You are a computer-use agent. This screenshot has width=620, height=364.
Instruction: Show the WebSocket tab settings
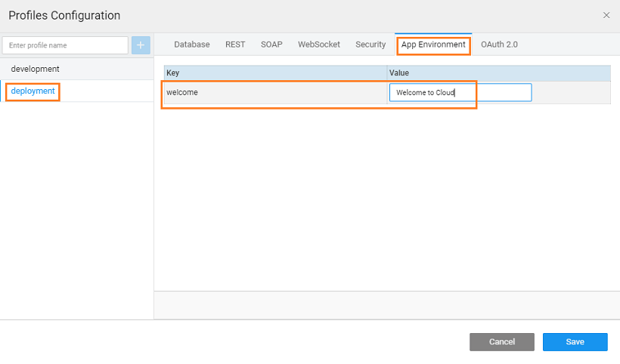pos(319,45)
